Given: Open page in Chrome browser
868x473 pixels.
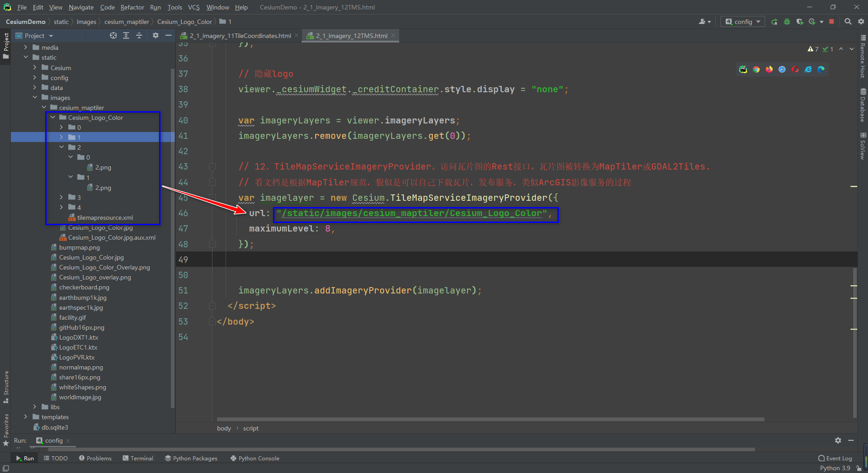Looking at the screenshot, I should (756, 69).
